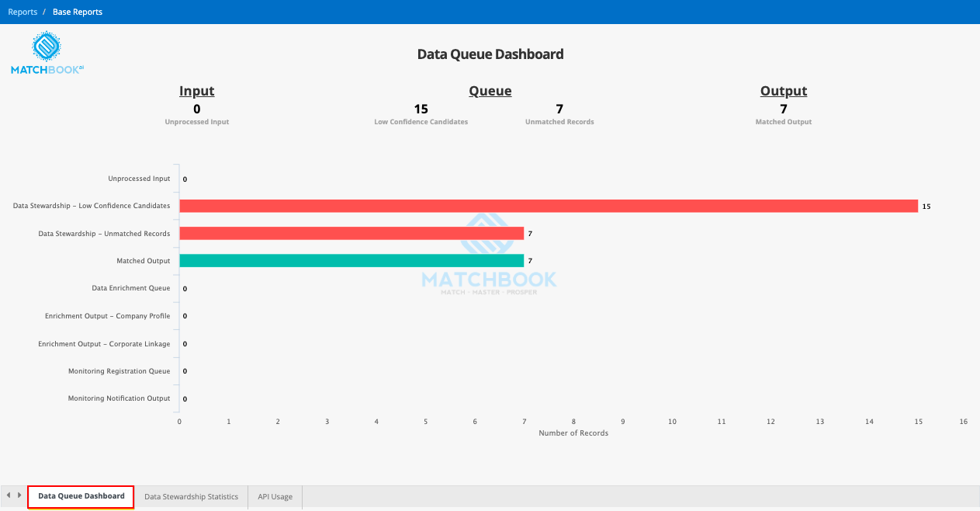The width and height of the screenshot is (980, 511).
Task: Click the 16 tick on the horizontal axis
Action: 964,422
